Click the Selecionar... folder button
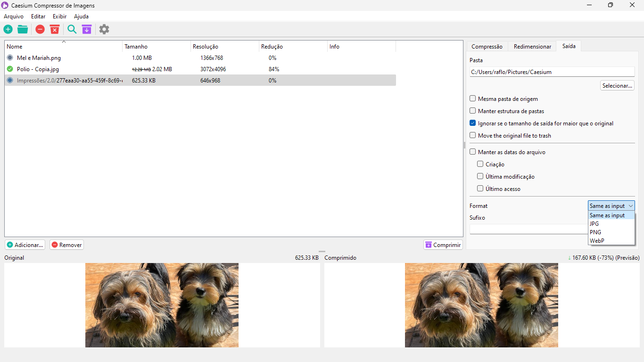This screenshot has width=644, height=362. [x=617, y=86]
